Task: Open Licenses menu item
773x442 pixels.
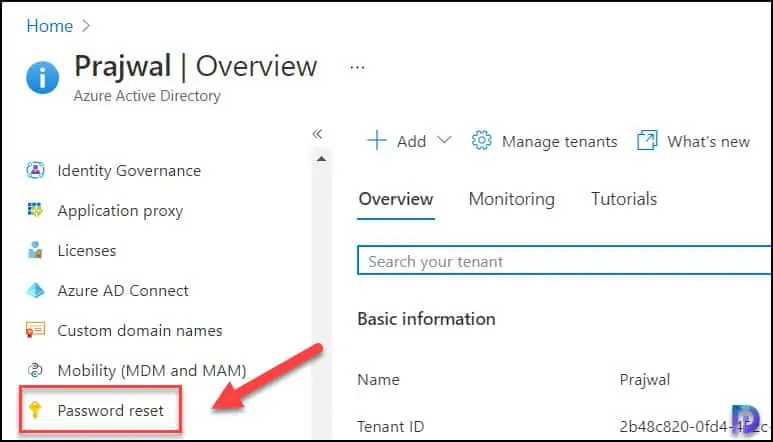Action: (x=87, y=250)
